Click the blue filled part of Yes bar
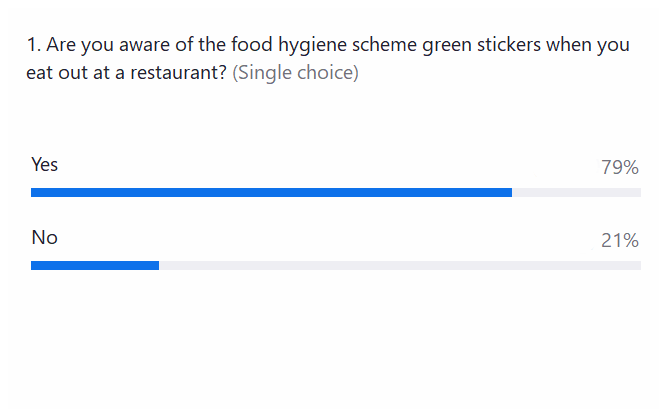The image size is (667, 417). coord(271,192)
